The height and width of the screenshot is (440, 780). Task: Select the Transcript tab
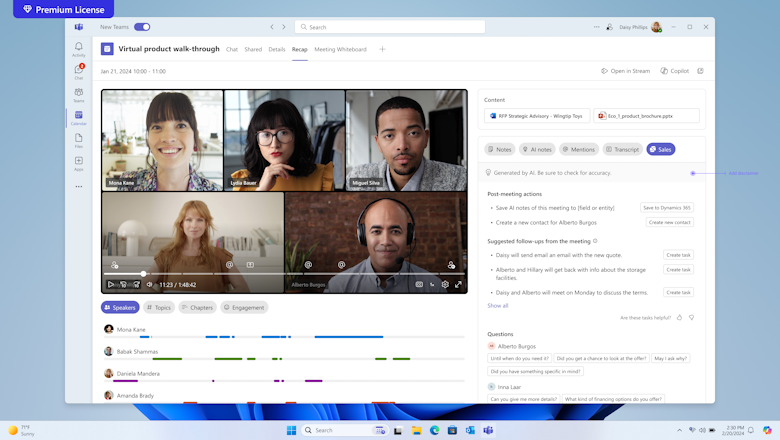(622, 149)
